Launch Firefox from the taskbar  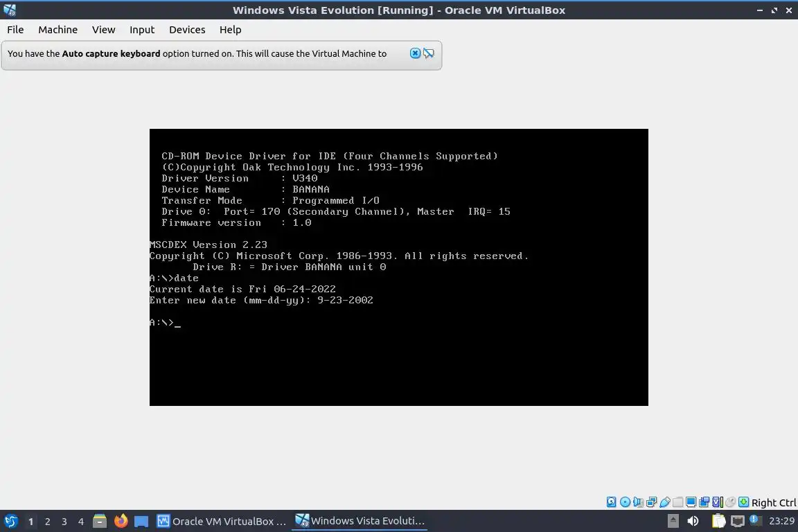(x=121, y=522)
